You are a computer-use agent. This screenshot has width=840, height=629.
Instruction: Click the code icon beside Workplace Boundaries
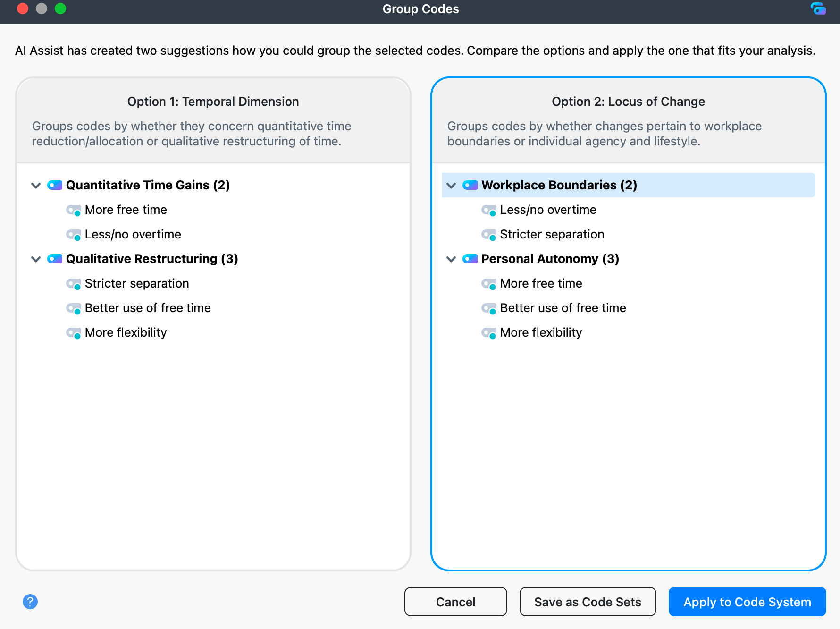click(470, 185)
